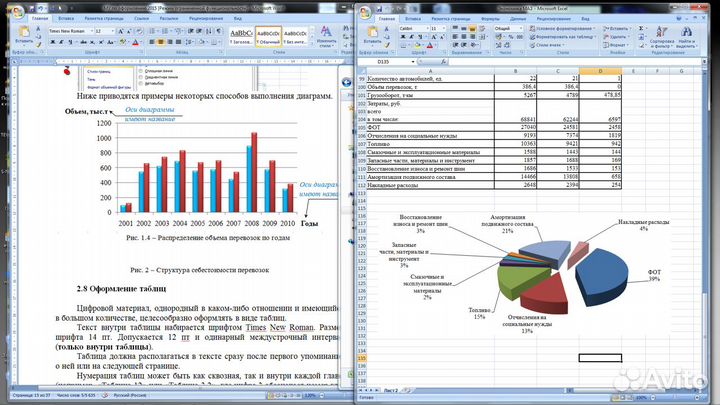Switch to the Формулы tab in Excel
The image size is (720, 405).
click(x=490, y=18)
